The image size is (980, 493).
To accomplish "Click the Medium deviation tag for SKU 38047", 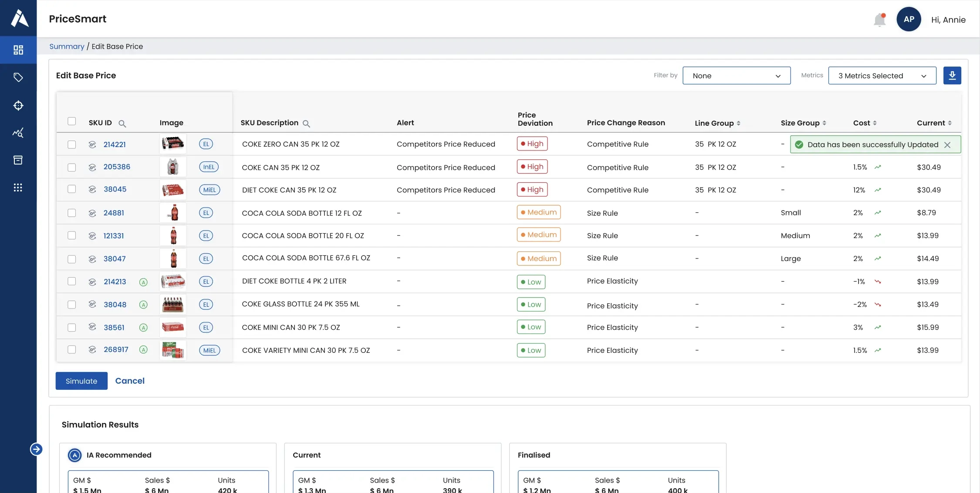I will (539, 258).
